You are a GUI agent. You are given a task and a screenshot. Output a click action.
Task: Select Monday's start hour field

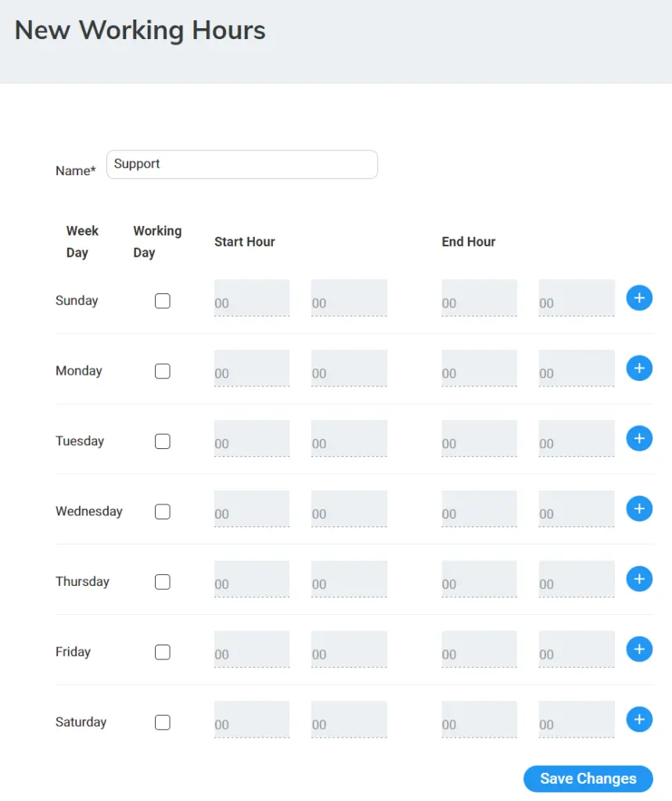(252, 368)
